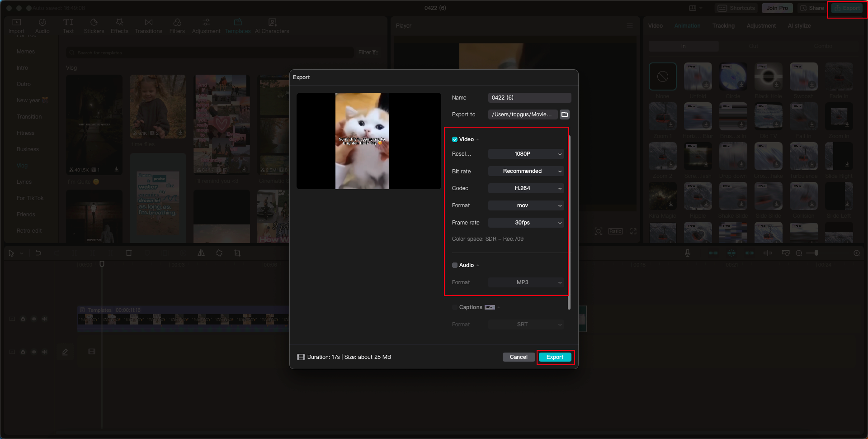This screenshot has width=868, height=439.
Task: Toggle visibility eye on the lower track
Action: click(x=34, y=352)
